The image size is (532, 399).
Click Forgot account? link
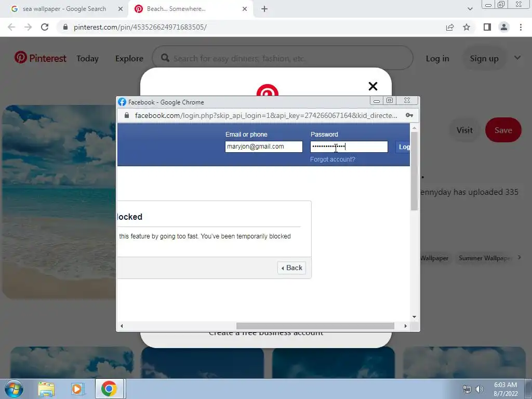pos(332,159)
